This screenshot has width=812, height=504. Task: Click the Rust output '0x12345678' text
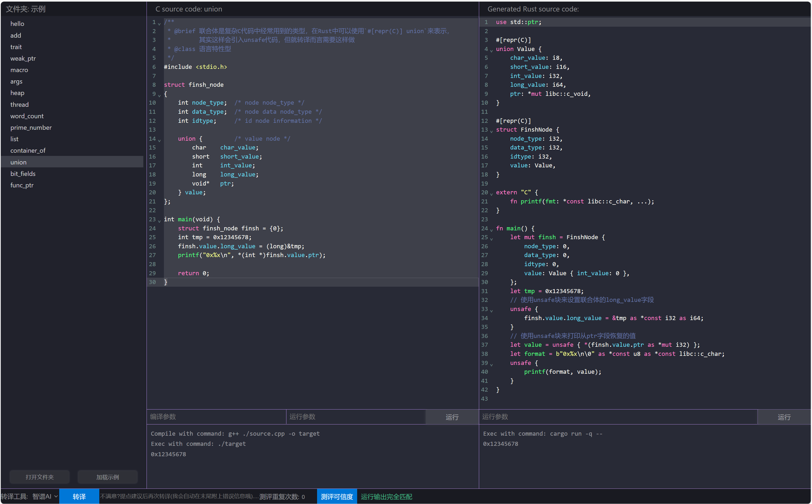coord(501,444)
